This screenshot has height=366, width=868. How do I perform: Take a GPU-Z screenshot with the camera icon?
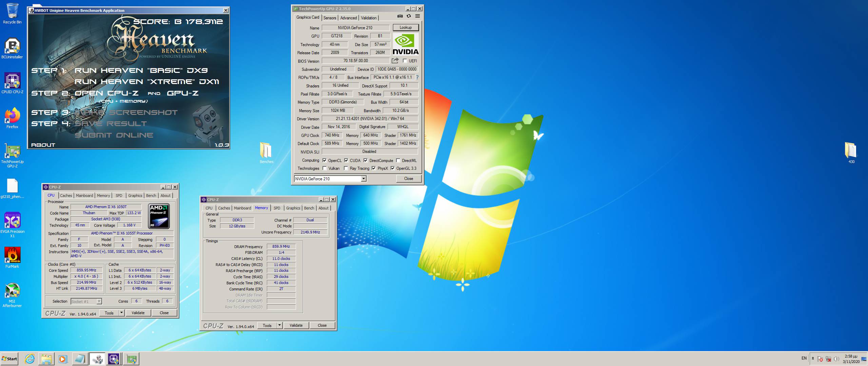pos(400,16)
